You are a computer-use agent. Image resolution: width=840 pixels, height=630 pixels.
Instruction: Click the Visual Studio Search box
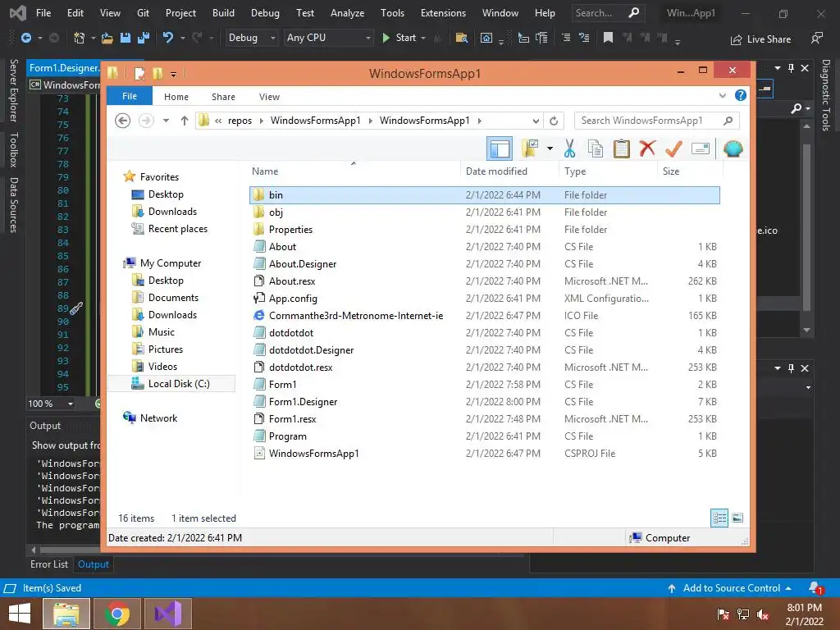click(x=607, y=13)
